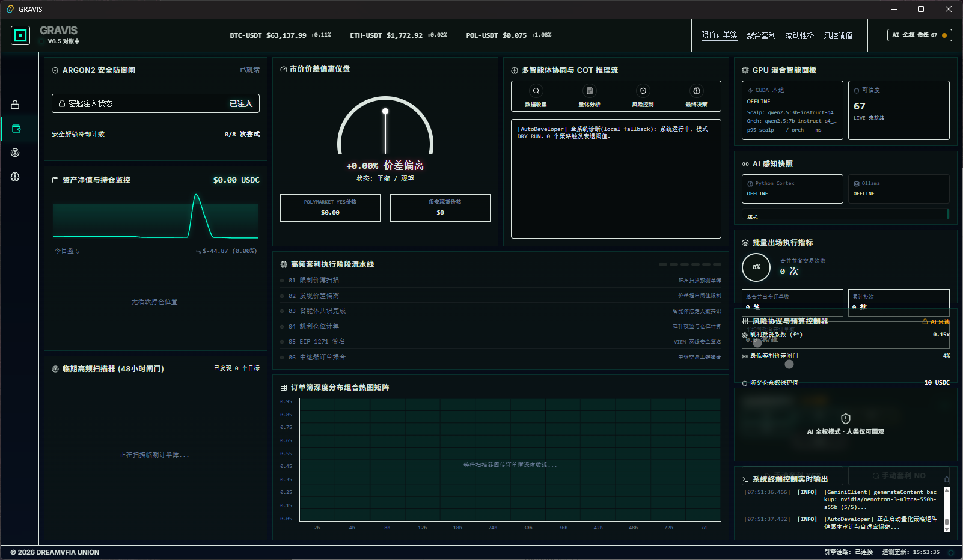Click the layers icon beside 批量出场执行指标
963x560 pixels.
745,243
